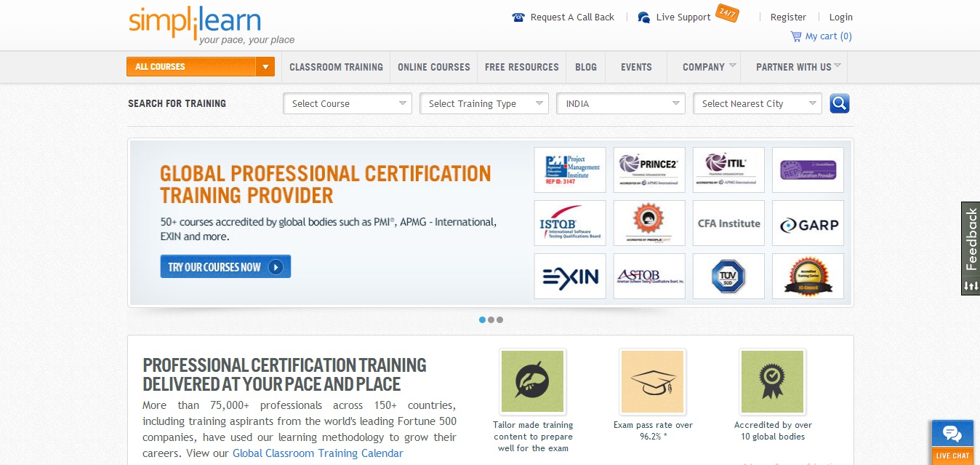Open Global Classroom Training Calendar link
Image resolution: width=980 pixels, height=465 pixels.
(318, 453)
